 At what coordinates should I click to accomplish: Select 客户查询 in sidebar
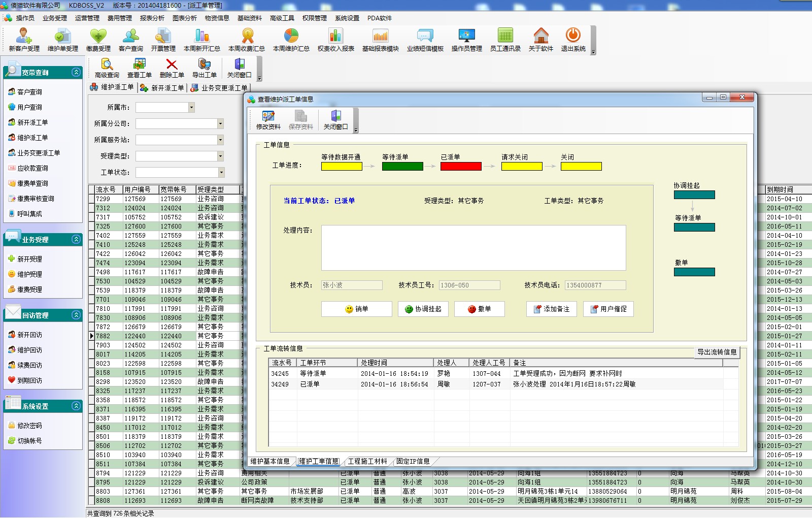pyautogui.click(x=29, y=92)
